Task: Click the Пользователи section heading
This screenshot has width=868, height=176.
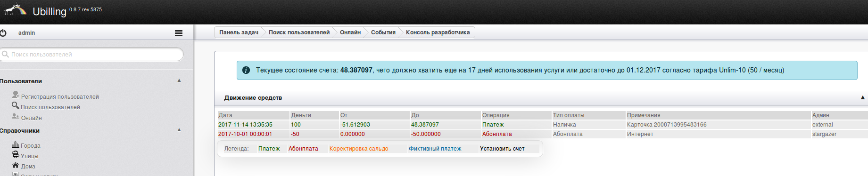Action: point(21,81)
